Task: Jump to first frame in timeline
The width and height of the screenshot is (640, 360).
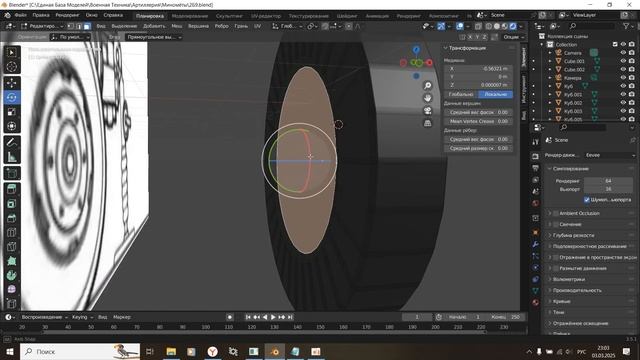Action: click(248, 317)
